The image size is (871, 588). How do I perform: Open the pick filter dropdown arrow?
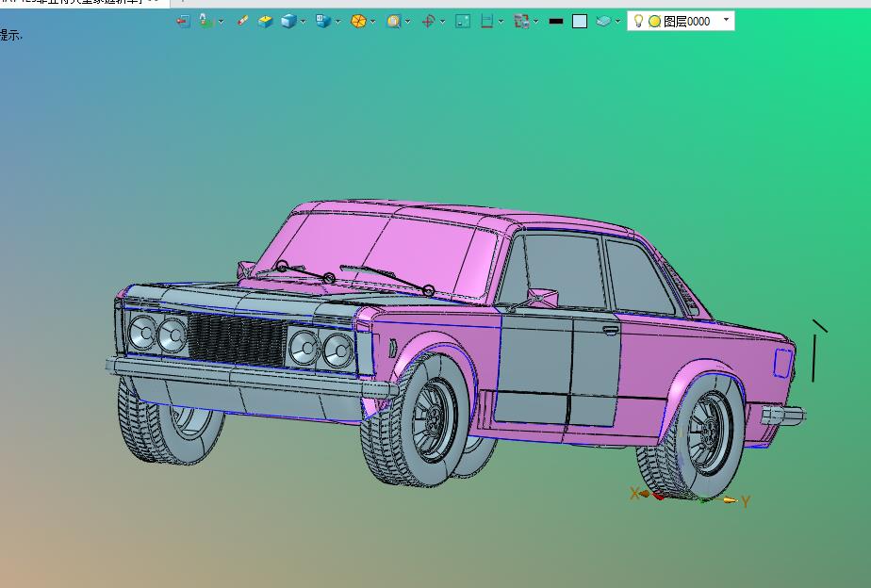coord(222,22)
